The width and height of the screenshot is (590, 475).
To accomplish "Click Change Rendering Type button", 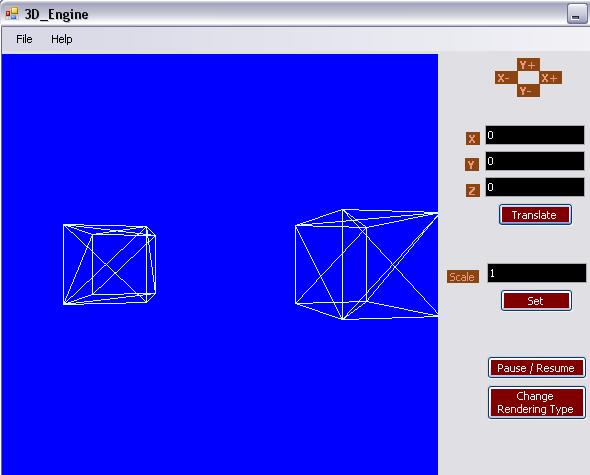I will click(537, 402).
